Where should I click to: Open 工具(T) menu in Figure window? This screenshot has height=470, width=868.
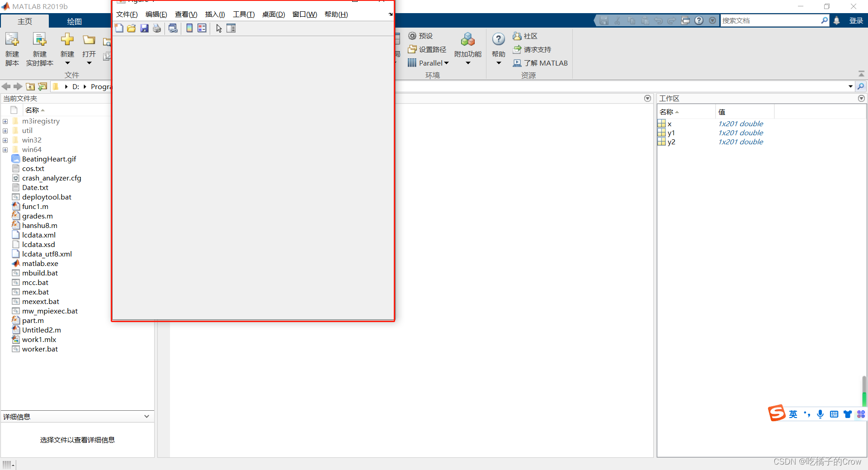244,14
